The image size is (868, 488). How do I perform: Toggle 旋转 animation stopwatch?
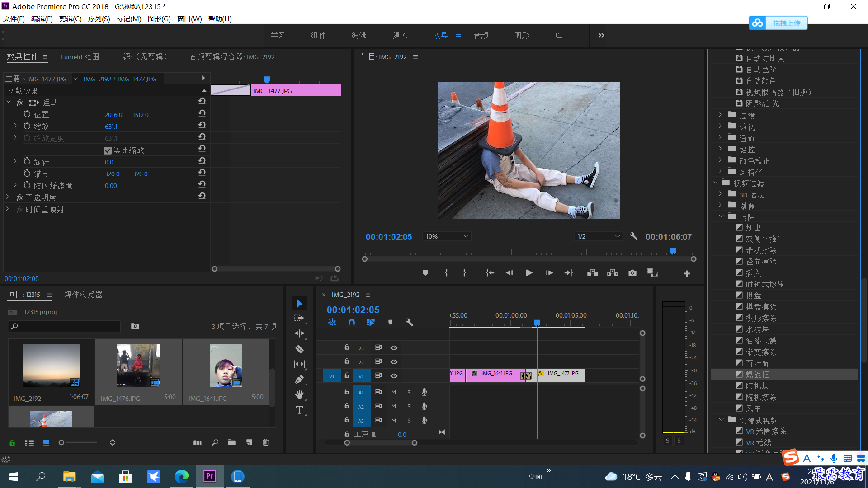click(27, 162)
